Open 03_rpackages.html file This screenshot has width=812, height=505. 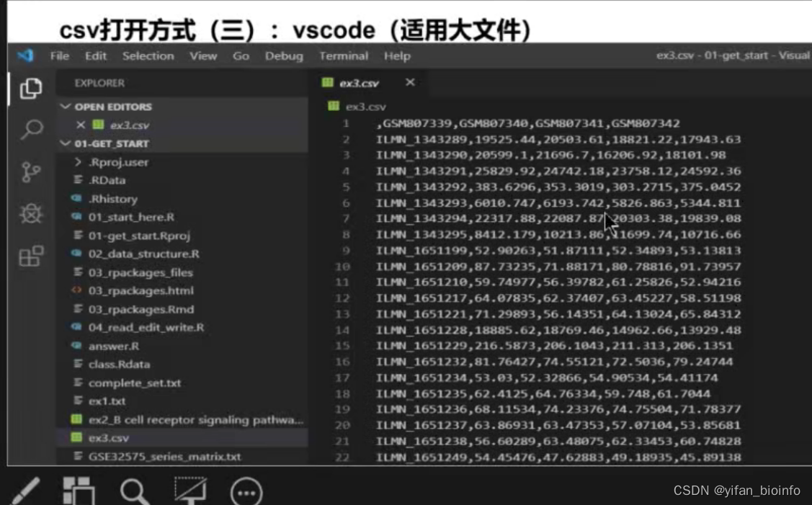pos(141,290)
